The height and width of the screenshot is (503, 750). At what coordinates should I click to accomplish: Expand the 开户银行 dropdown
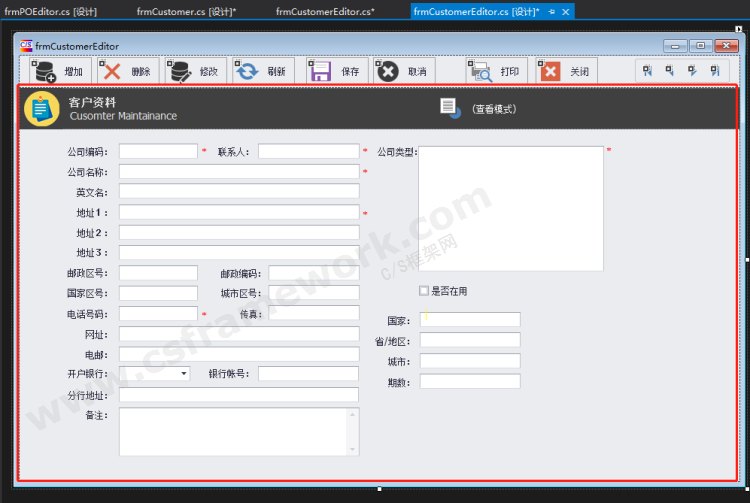point(184,374)
